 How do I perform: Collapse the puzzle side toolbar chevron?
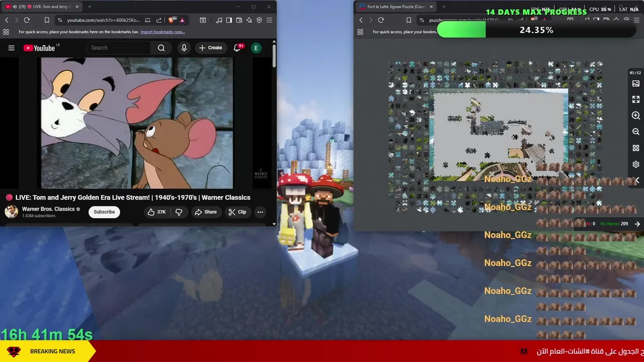click(x=637, y=180)
